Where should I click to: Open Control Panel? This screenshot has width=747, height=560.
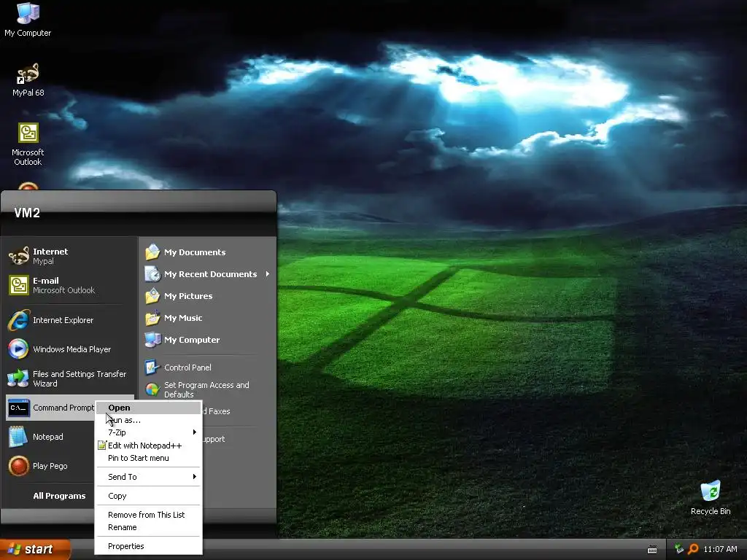click(208, 367)
